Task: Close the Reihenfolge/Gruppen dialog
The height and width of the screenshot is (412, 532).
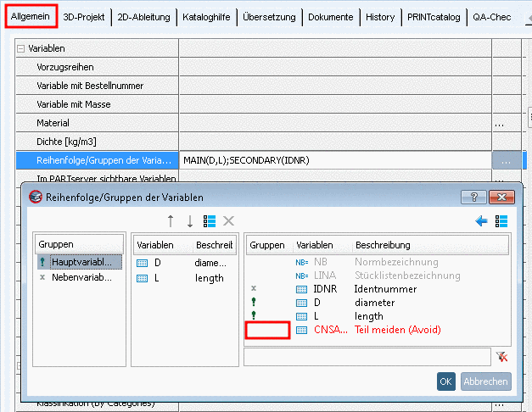Action: tap(501, 197)
